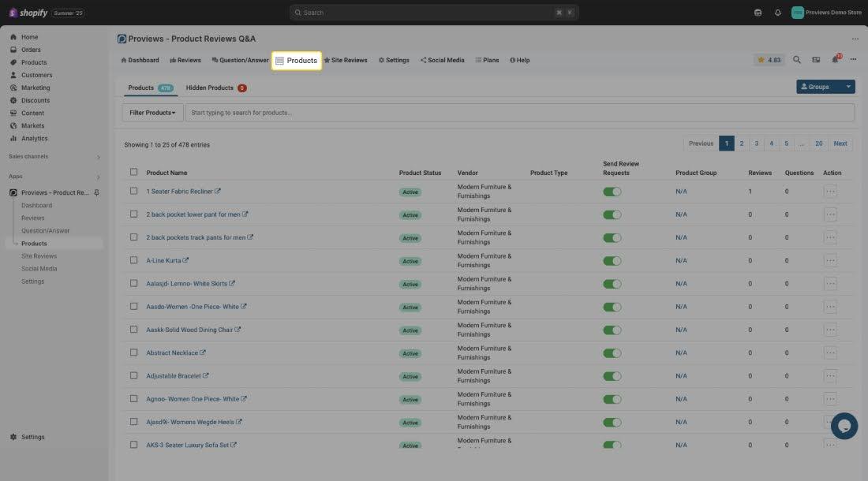The width and height of the screenshot is (868, 481).
Task: Tick the checkbox for Abstract Necklace
Action: point(133,352)
